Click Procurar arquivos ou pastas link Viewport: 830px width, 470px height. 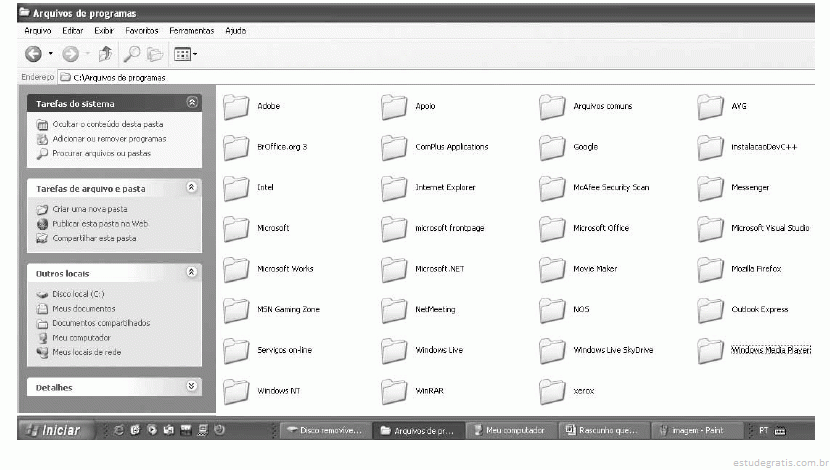click(102, 153)
